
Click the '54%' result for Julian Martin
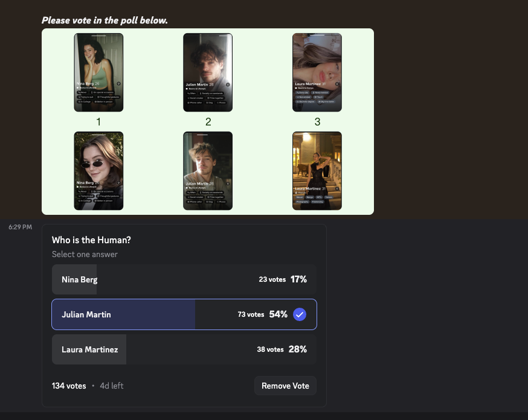pyautogui.click(x=278, y=314)
